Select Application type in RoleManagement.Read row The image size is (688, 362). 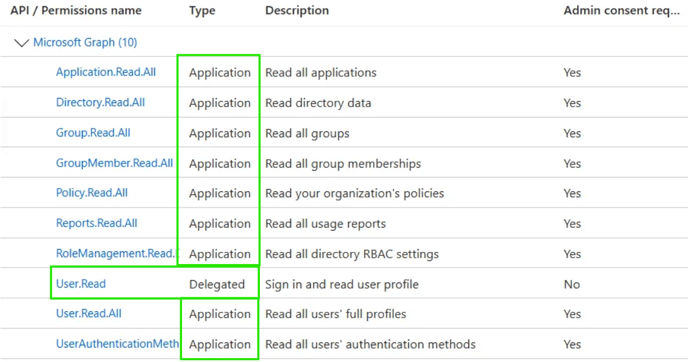point(220,254)
